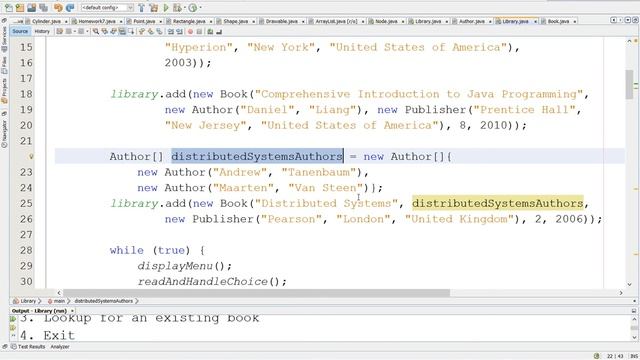Click the horizontal scrollbar right arrow
Screen dimensions: 640x360
tap(621, 293)
